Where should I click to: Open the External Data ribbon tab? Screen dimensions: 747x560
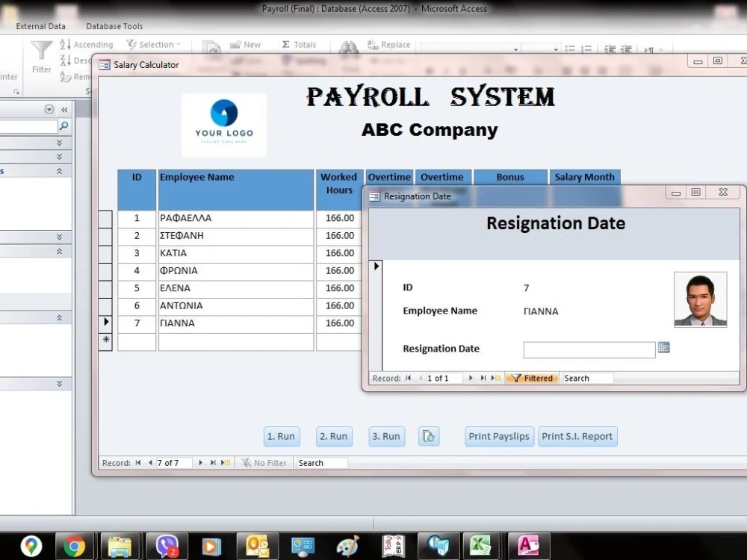click(41, 26)
